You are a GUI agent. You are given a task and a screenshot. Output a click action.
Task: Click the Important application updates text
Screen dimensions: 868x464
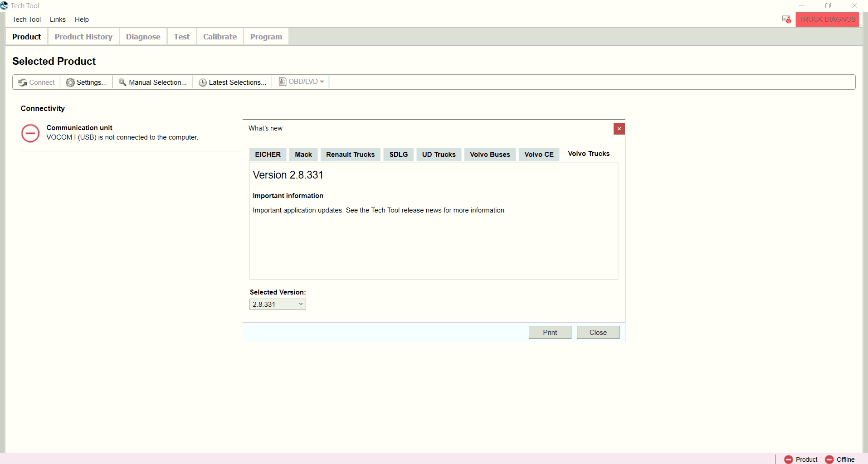click(x=379, y=210)
